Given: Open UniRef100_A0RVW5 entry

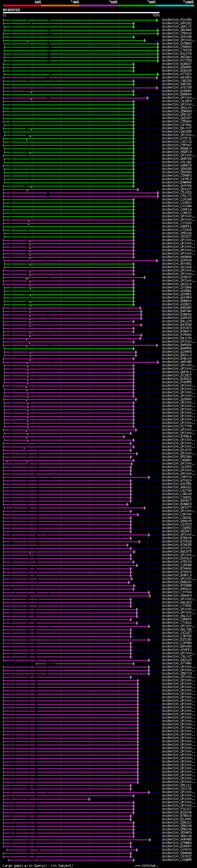Looking at the screenshot, I should coord(177,839).
